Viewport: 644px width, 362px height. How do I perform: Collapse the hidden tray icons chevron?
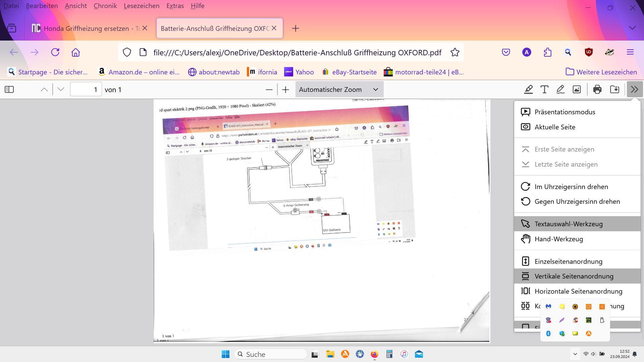coord(575,354)
